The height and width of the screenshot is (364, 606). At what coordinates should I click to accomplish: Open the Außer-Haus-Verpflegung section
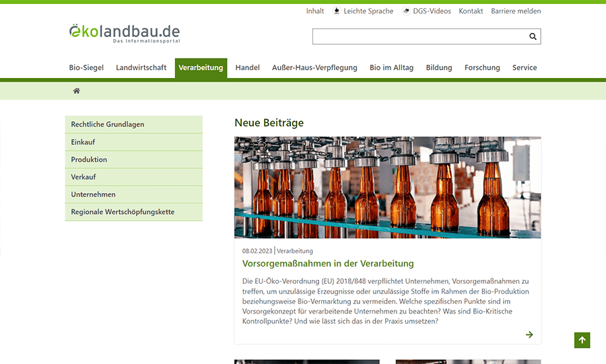click(314, 68)
